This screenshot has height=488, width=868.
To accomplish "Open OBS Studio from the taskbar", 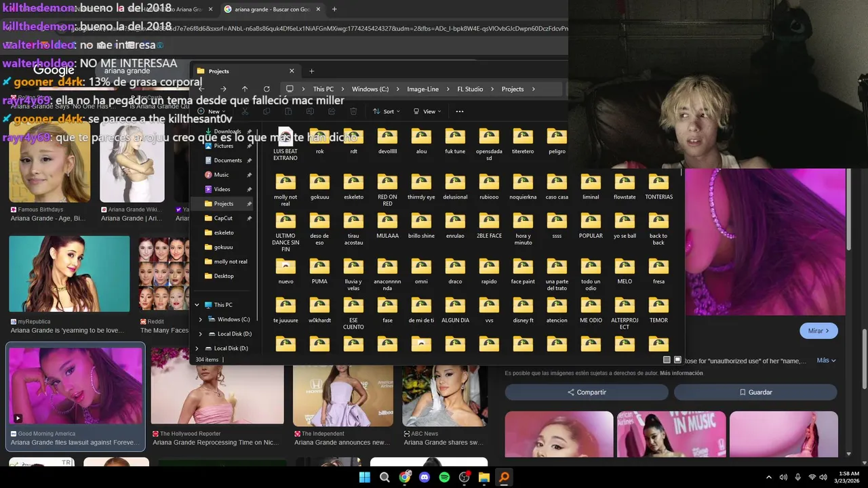I will tap(465, 477).
